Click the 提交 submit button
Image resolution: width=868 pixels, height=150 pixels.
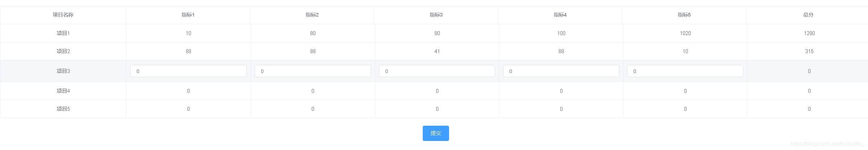436,133
